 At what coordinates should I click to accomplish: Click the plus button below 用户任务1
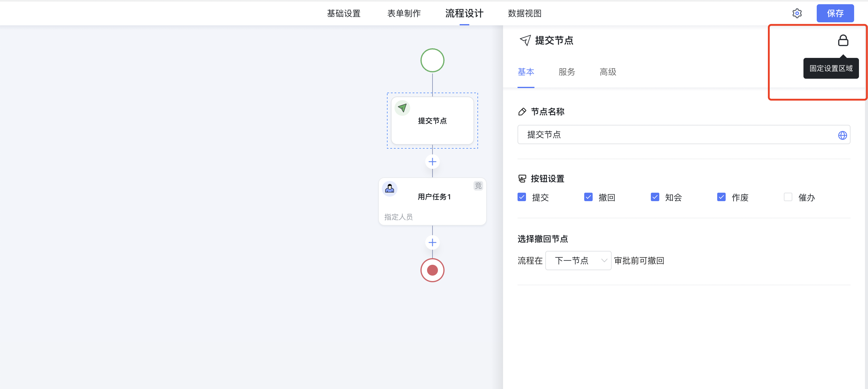click(x=432, y=242)
